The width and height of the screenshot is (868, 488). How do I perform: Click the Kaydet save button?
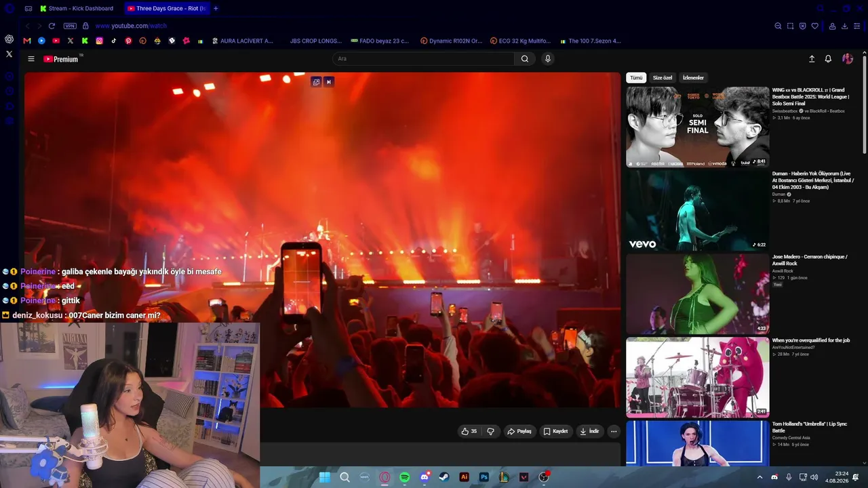point(555,431)
